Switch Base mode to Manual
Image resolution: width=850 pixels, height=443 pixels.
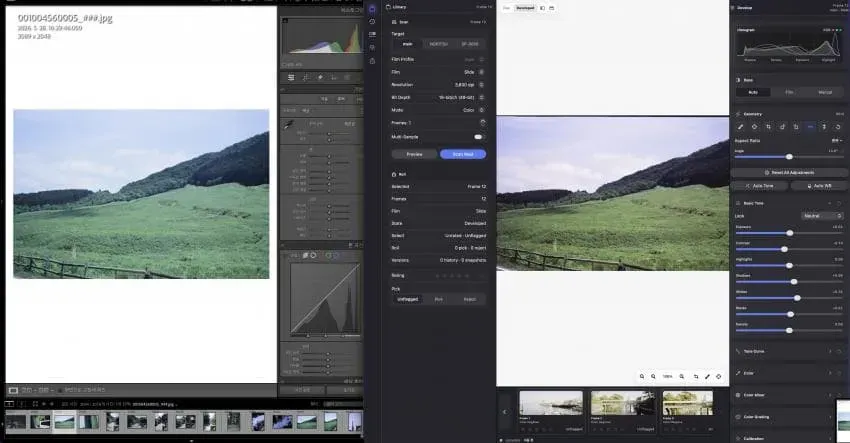pos(825,93)
